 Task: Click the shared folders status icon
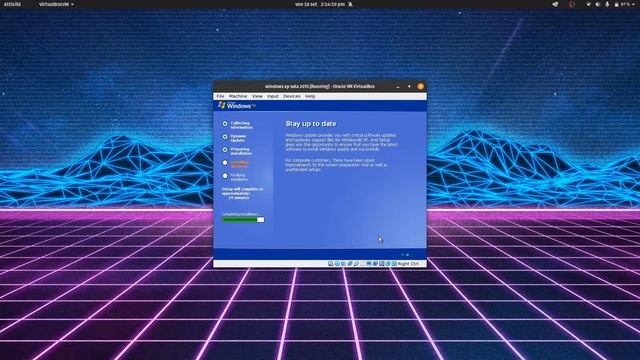(362, 264)
